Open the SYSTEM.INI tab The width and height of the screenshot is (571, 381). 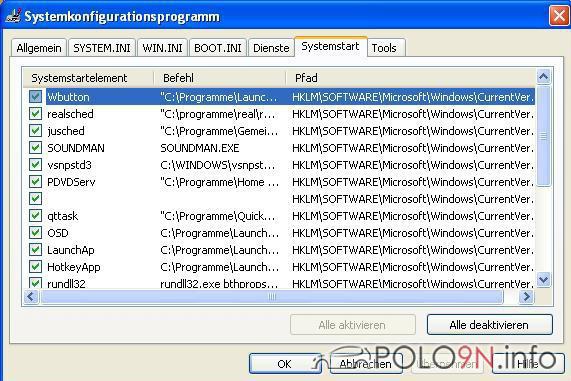pyautogui.click(x=102, y=48)
